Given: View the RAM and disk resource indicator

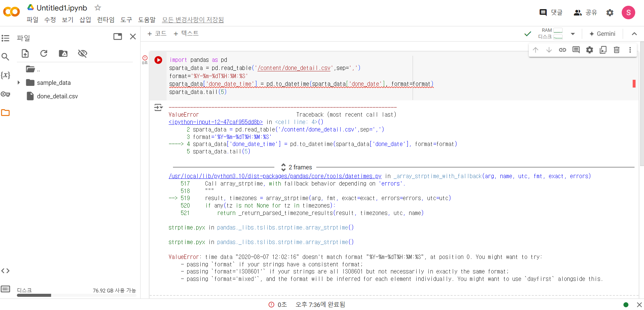Looking at the screenshot, I should 550,33.
